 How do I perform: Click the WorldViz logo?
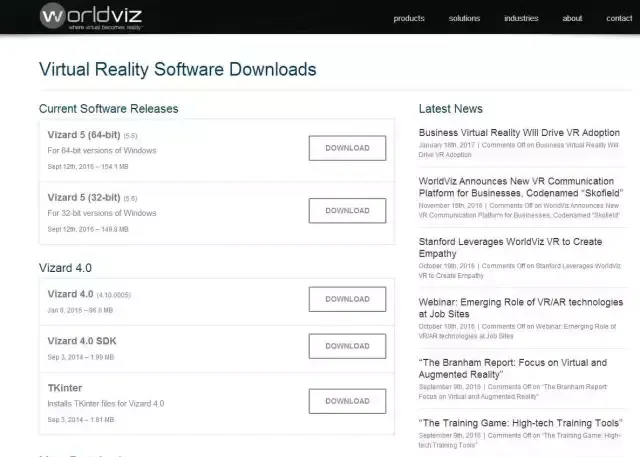coord(91,16)
